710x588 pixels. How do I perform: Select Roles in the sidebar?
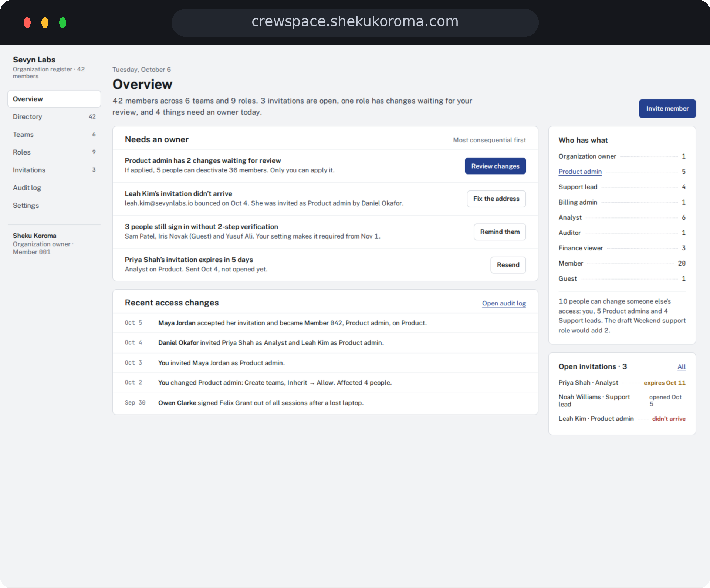tap(54, 152)
